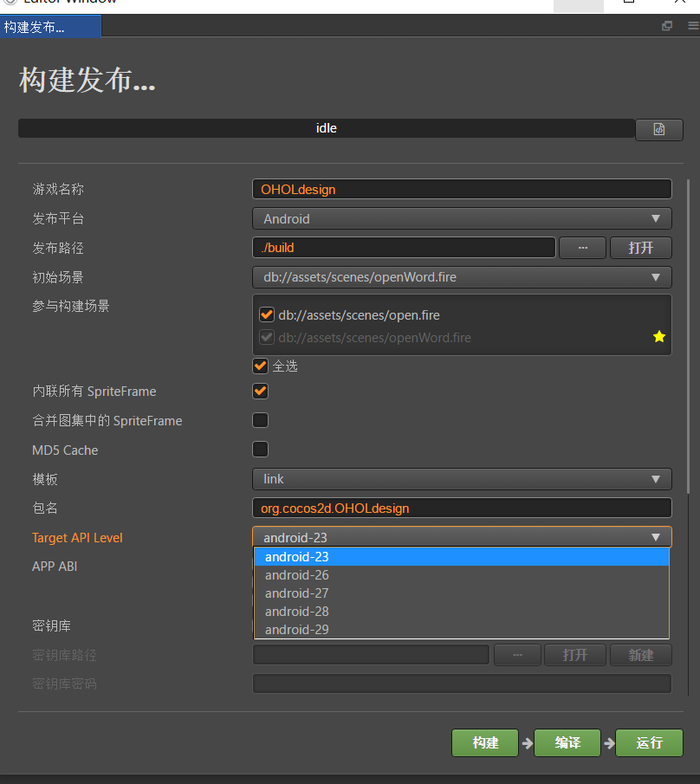Click the 参与构建场景 label

pyautogui.click(x=71, y=306)
